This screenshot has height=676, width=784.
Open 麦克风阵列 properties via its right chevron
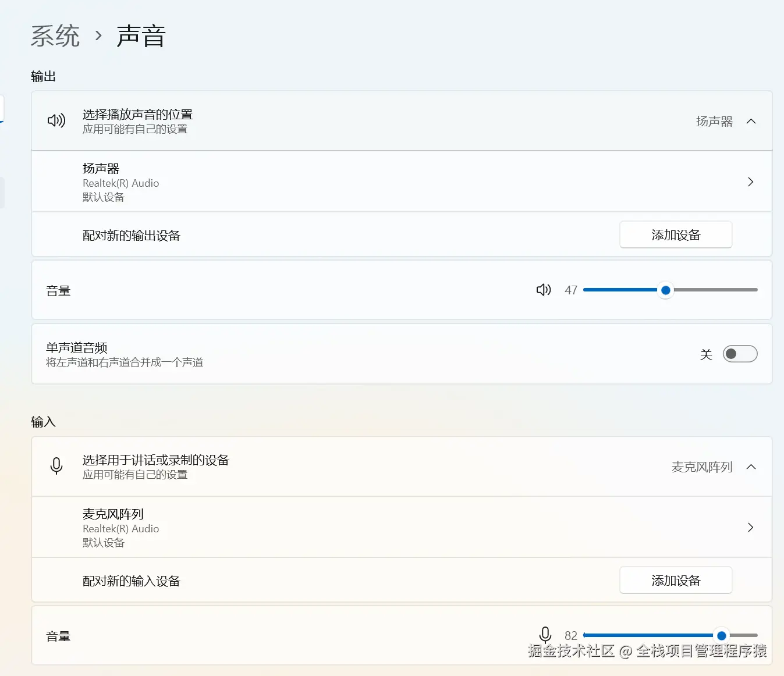click(750, 527)
